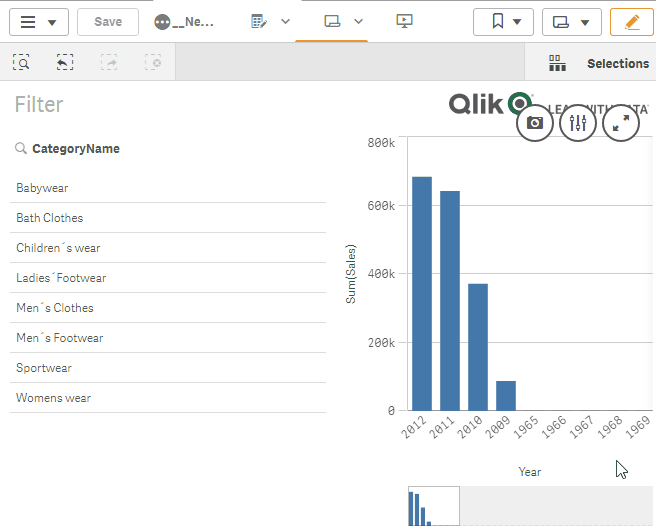Open the app name ellipsis icon
The image size is (656, 530).
point(162,22)
